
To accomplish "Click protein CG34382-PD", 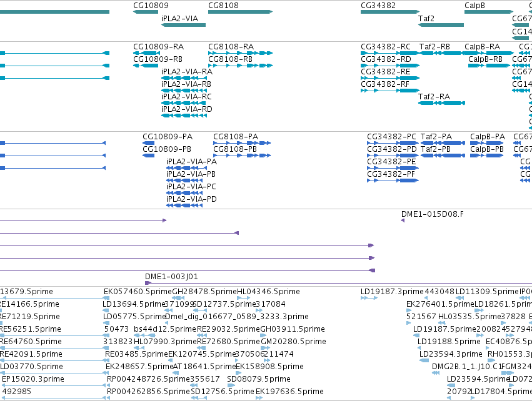I will pyautogui.click(x=392, y=149).
